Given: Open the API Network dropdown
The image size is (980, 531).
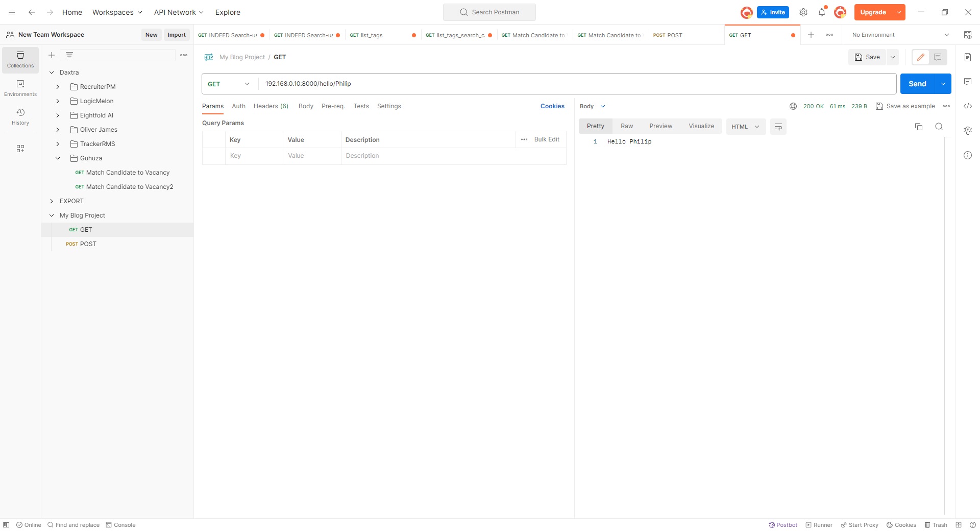Looking at the screenshot, I should pos(179,12).
